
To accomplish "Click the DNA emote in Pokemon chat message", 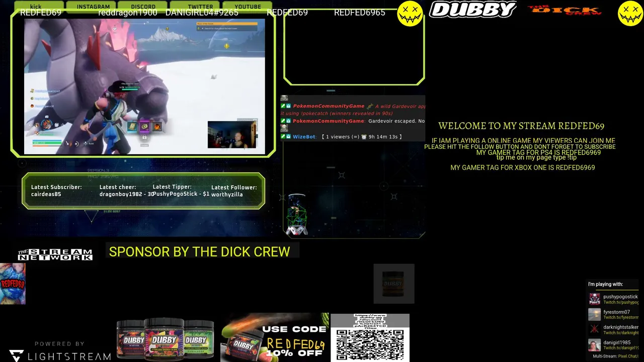I will 370,106.
